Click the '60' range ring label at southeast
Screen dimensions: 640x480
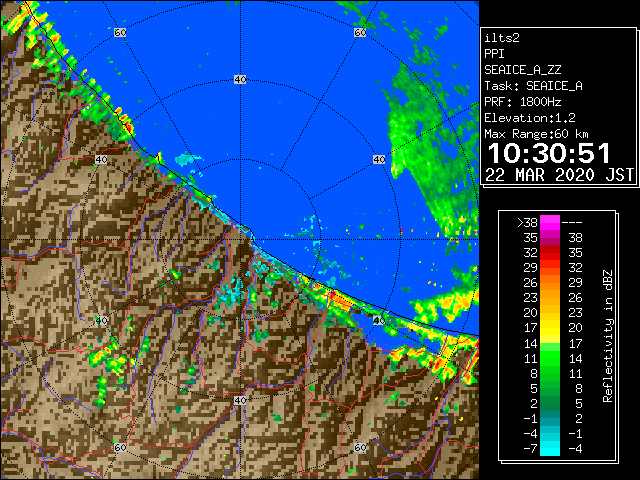click(x=360, y=447)
